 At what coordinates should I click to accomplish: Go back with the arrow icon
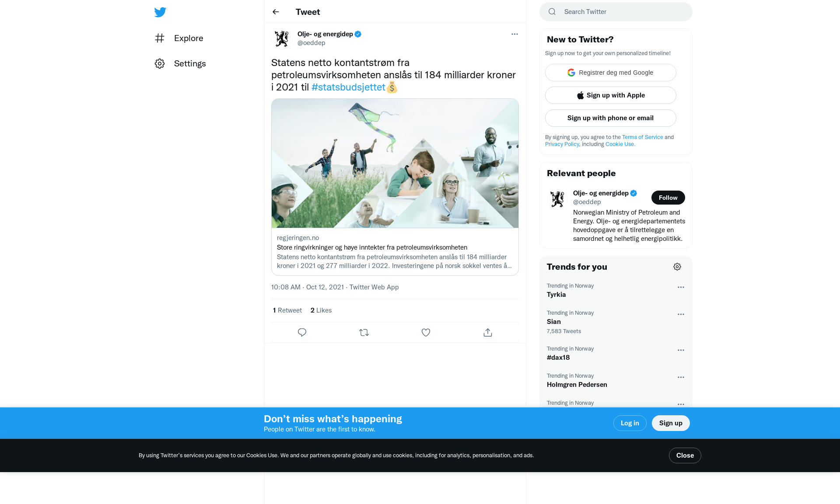click(x=276, y=12)
